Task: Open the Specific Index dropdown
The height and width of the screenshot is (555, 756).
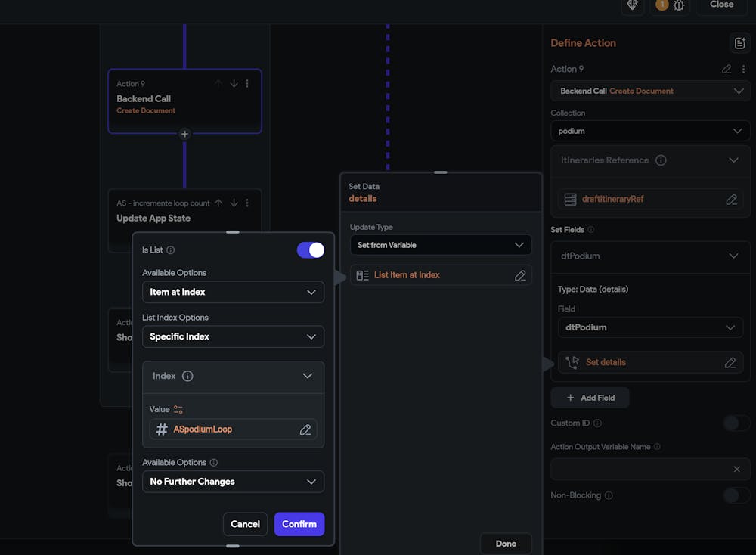Action: pos(233,336)
